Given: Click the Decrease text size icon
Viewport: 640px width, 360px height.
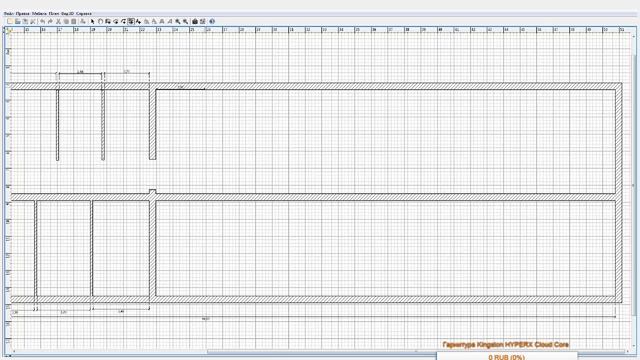Looking at the screenshot, I should (x=154, y=21).
